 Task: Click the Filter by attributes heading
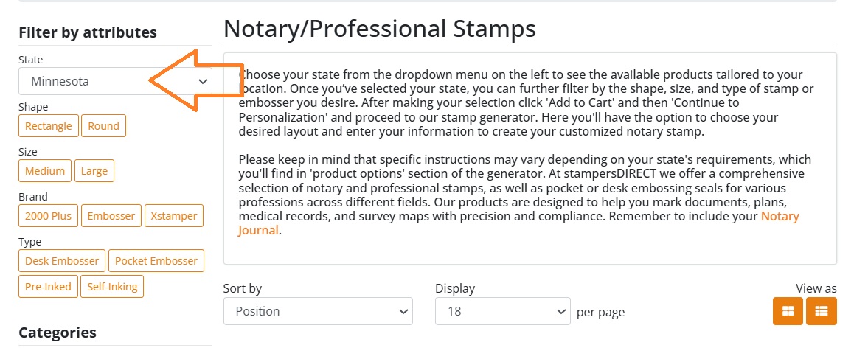coord(88,32)
